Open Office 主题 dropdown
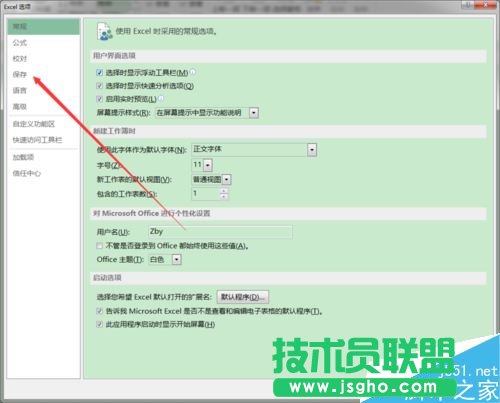Screen dimensions: 500x403 pyautogui.click(x=177, y=259)
